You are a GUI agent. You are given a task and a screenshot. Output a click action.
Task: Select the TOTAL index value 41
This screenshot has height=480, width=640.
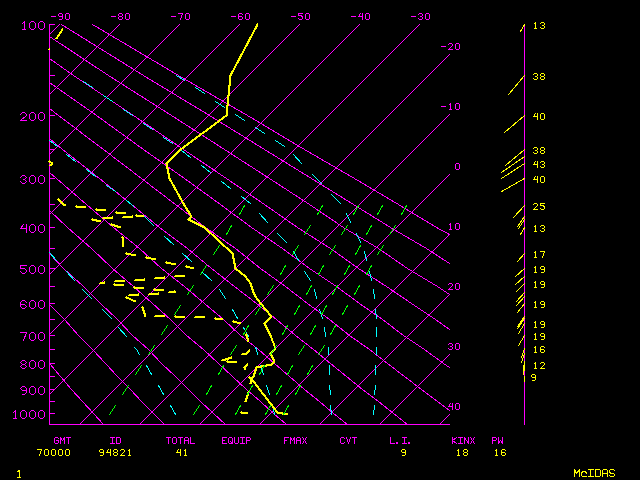(x=180, y=452)
